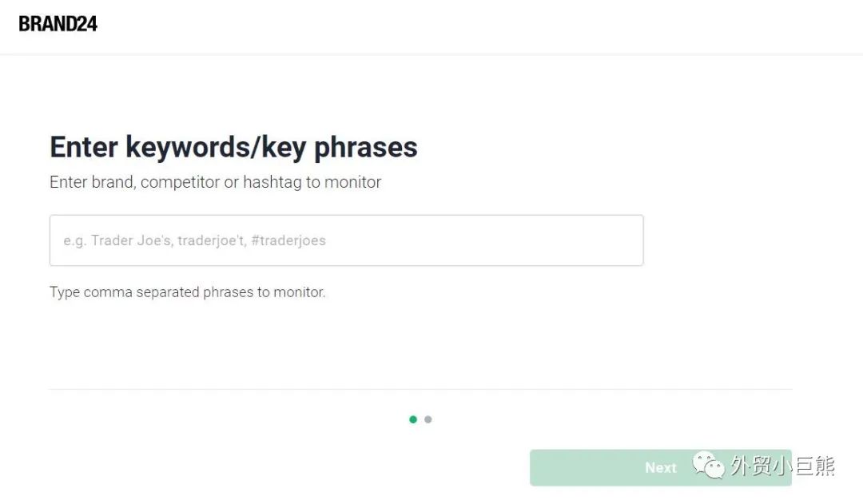The width and height of the screenshot is (863, 504).
Task: Click the 'Enter brand, competitor or hashtag' subtitle
Action: coord(215,182)
